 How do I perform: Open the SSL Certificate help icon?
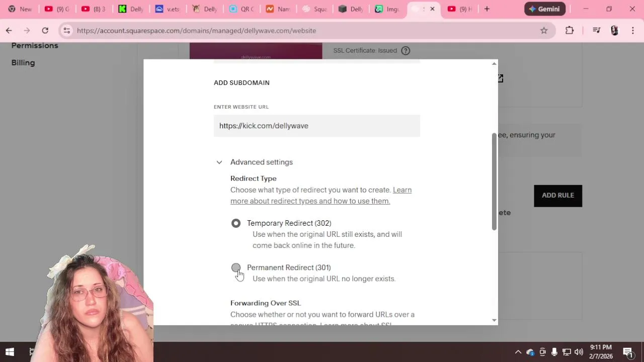406,51
